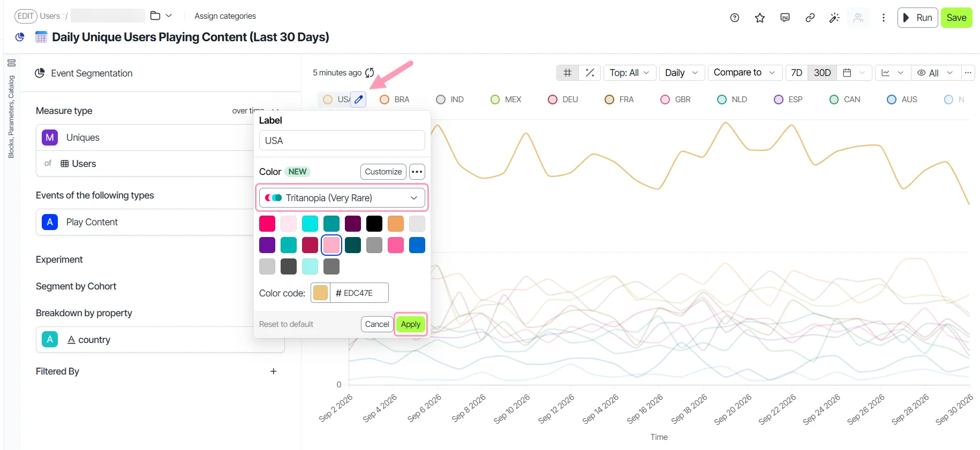Click the Customize color button
The image size is (980, 450).
coord(383,172)
